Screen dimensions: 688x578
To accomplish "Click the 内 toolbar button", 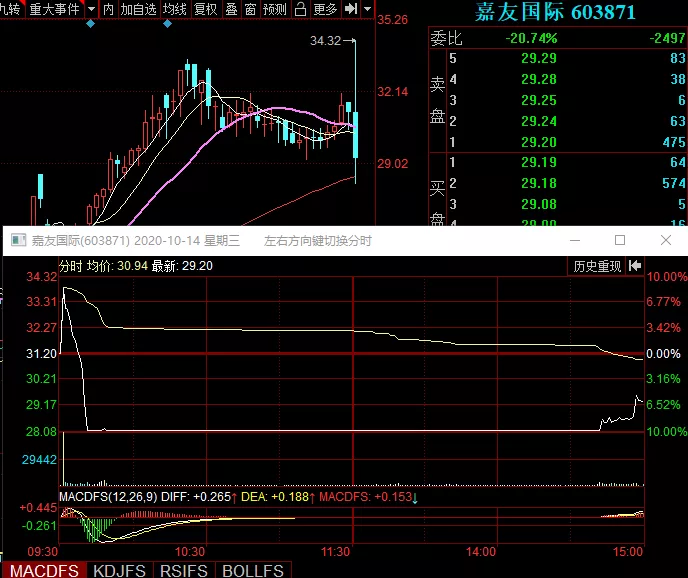I will [x=108, y=9].
